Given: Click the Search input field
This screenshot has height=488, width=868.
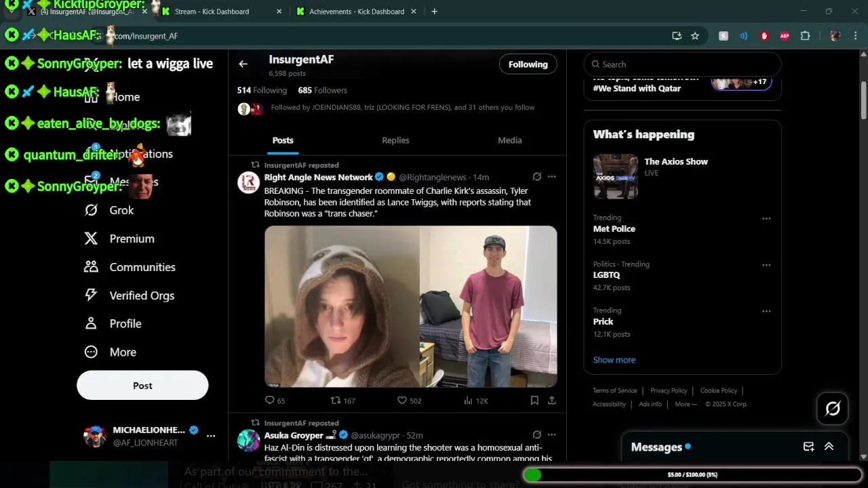Looking at the screenshot, I should [x=682, y=64].
